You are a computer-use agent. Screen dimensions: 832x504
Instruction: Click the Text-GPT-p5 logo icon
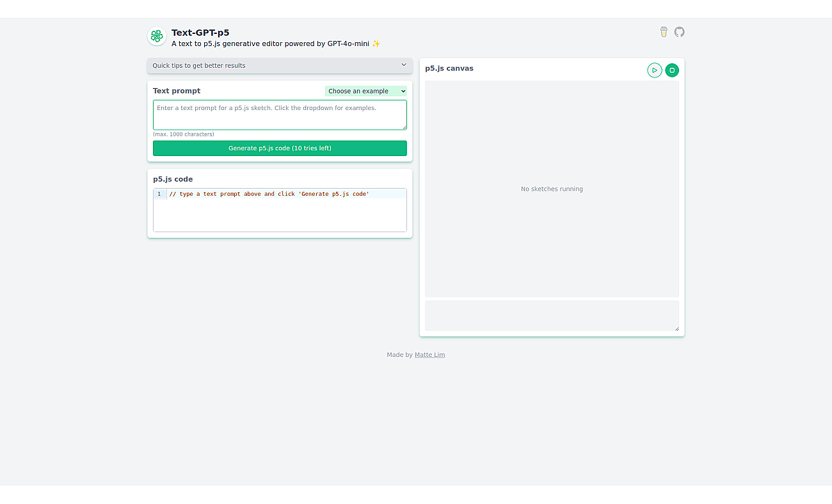[x=157, y=36]
